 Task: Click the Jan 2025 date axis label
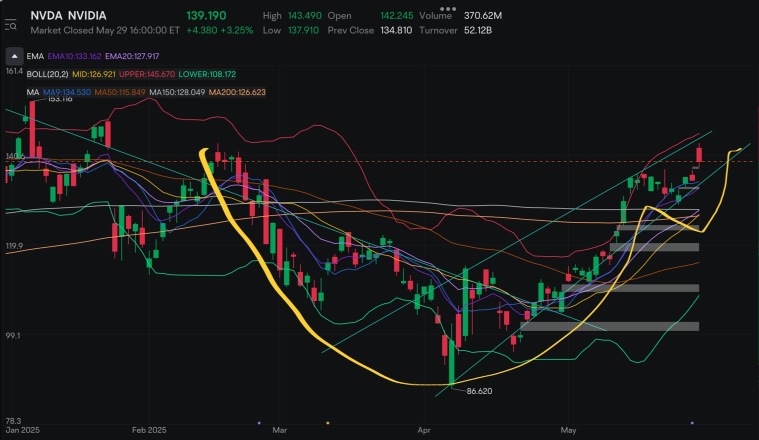coord(22,430)
